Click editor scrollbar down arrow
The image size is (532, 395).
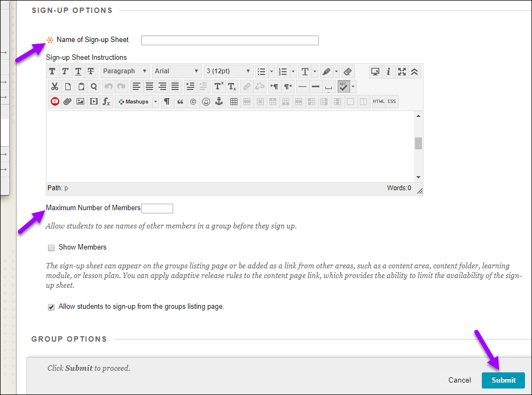coord(418,177)
